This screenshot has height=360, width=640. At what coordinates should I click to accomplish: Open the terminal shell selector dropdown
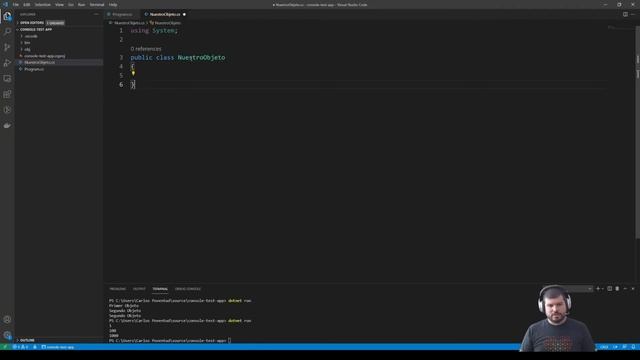(578, 289)
